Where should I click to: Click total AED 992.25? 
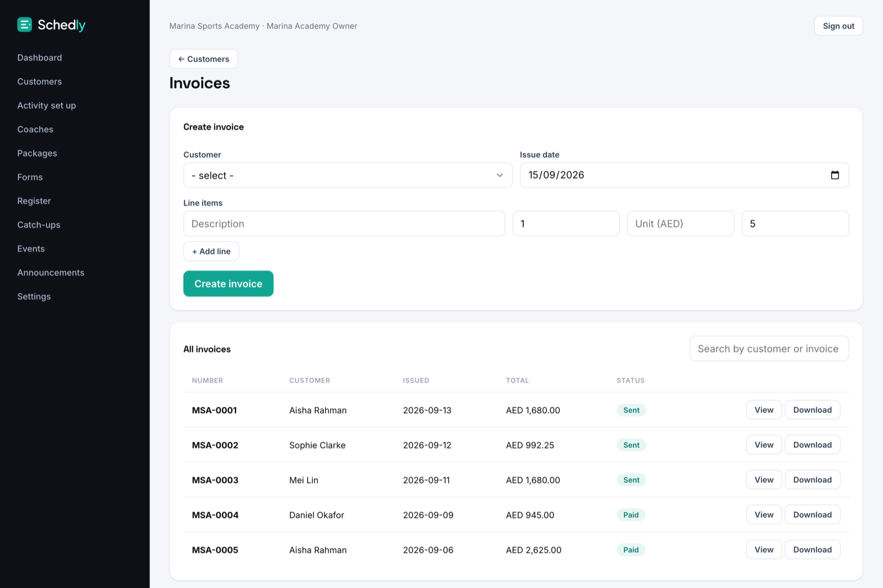(530, 445)
